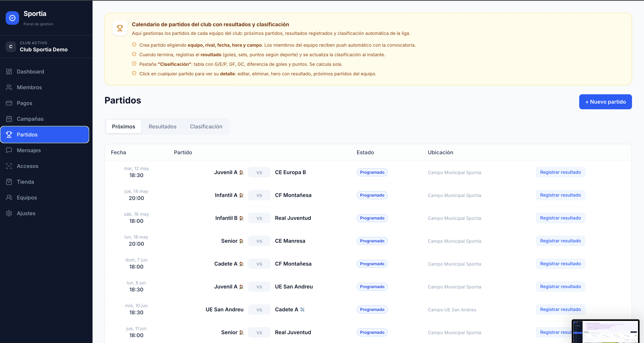This screenshot has height=343, width=644.
Task: Click the away plane icon beside Cadete A
Action: 302,309
